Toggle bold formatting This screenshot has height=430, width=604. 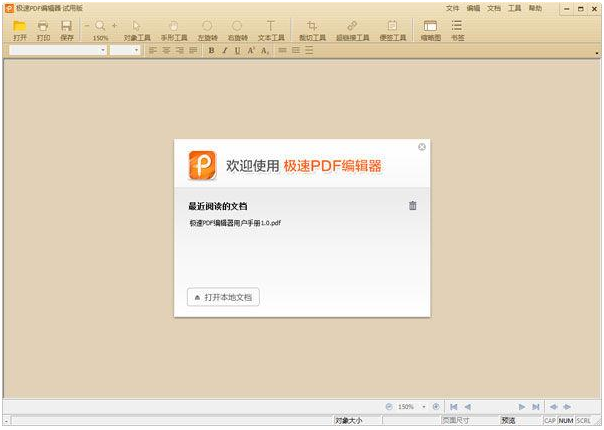pyautogui.click(x=211, y=50)
